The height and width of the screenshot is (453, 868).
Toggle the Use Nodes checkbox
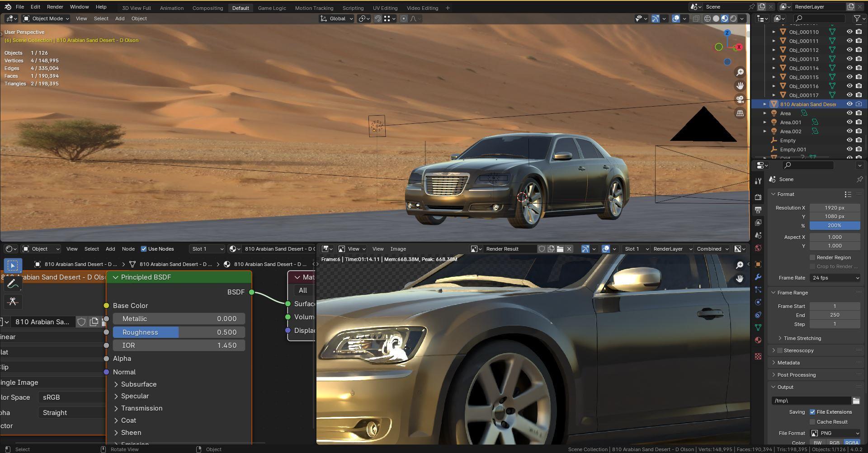(x=144, y=249)
